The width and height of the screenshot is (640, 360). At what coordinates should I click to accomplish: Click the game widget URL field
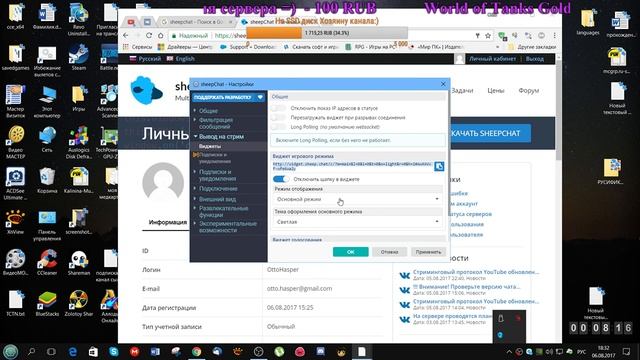353,166
